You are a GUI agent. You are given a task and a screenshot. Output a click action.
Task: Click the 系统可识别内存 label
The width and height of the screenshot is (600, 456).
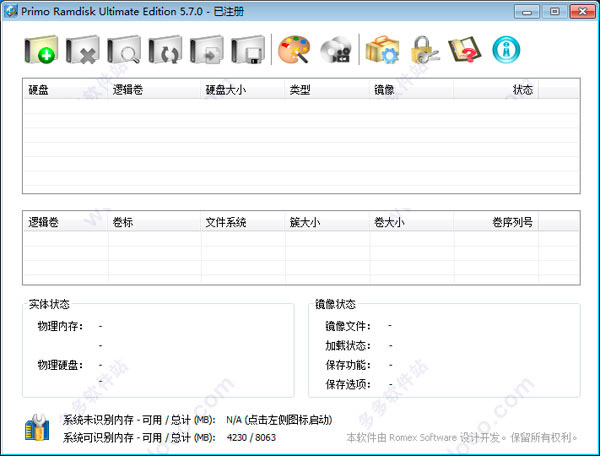coord(139,437)
